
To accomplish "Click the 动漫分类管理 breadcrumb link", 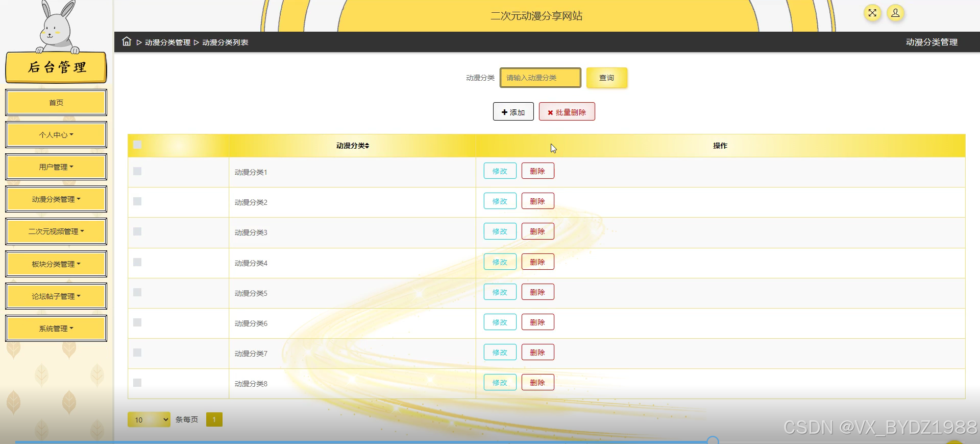I will point(167,42).
